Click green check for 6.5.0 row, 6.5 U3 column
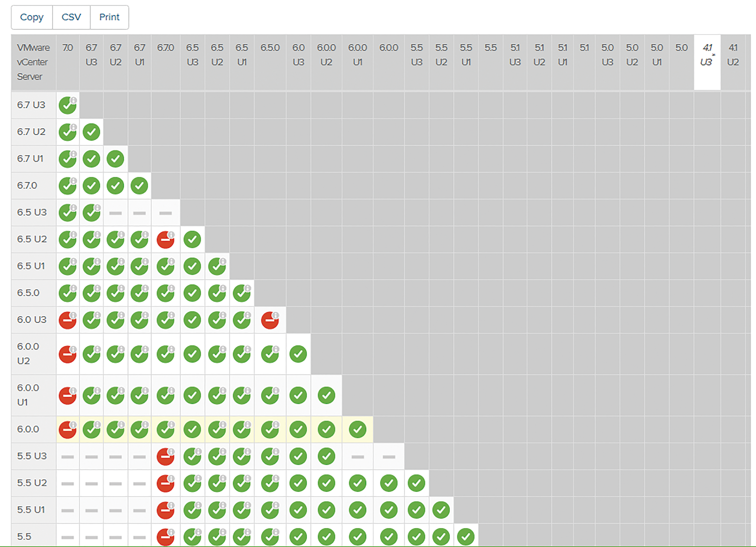Screen dimensions: 756x547 (x=192, y=293)
